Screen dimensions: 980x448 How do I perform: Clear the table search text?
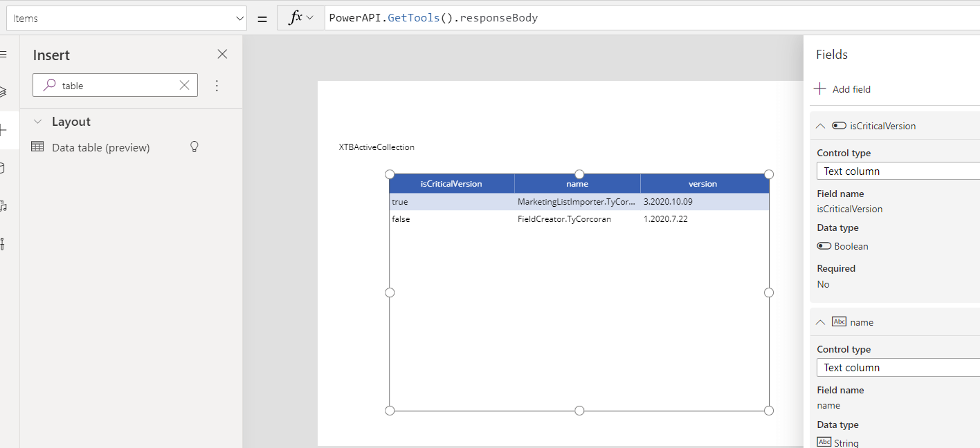pyautogui.click(x=184, y=86)
